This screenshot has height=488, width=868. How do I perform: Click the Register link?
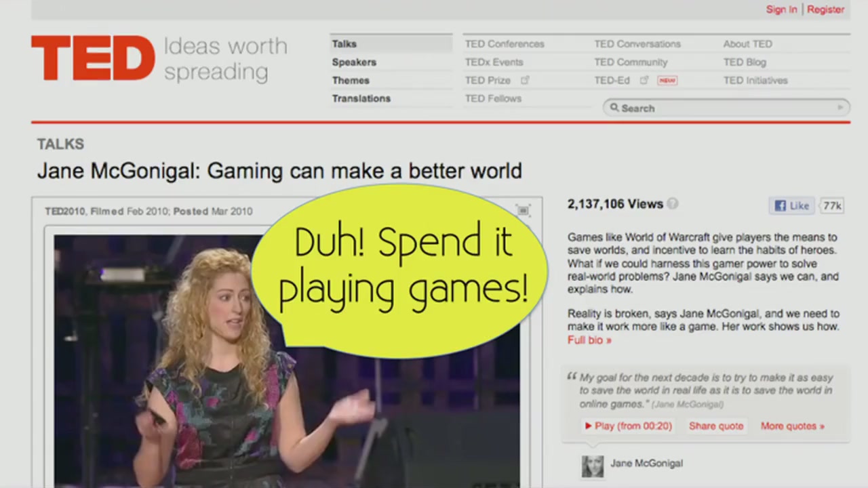tap(825, 9)
